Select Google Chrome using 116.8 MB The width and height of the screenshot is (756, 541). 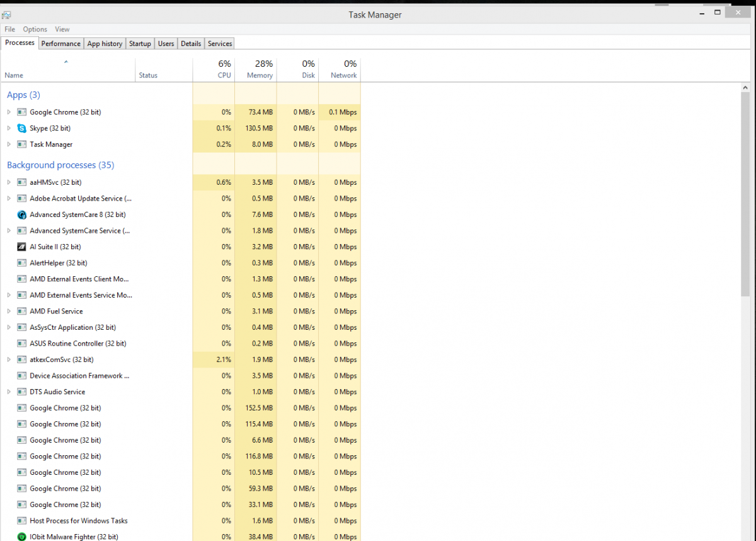[181, 457]
